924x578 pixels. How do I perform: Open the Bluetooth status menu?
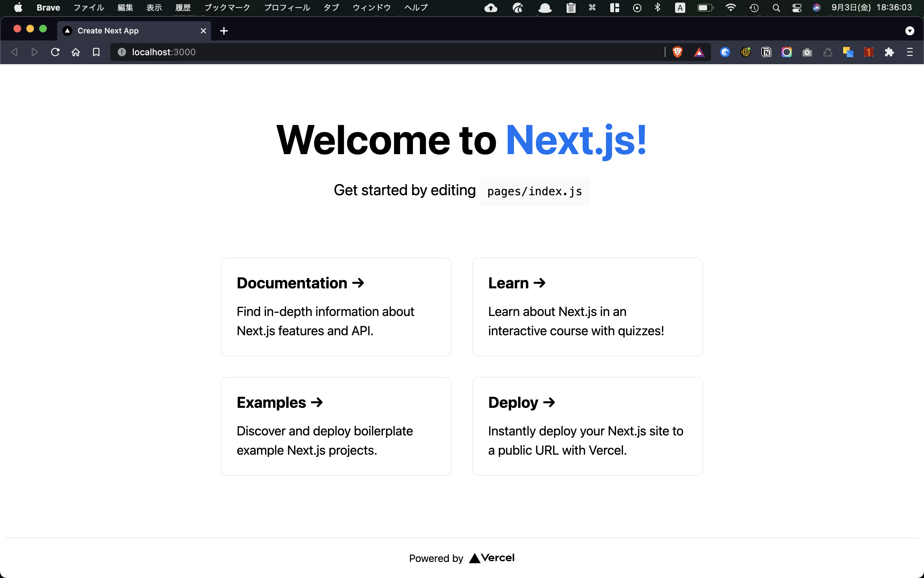(657, 8)
